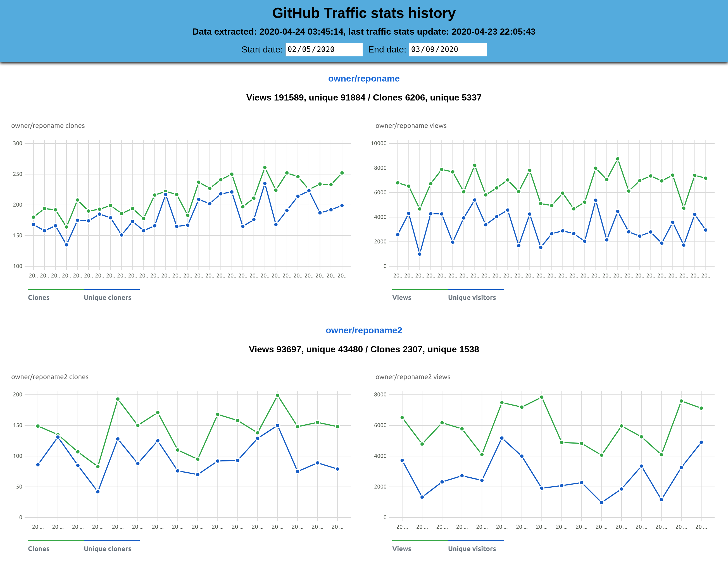Click the last blue point in reponame2 views chart

click(701, 442)
